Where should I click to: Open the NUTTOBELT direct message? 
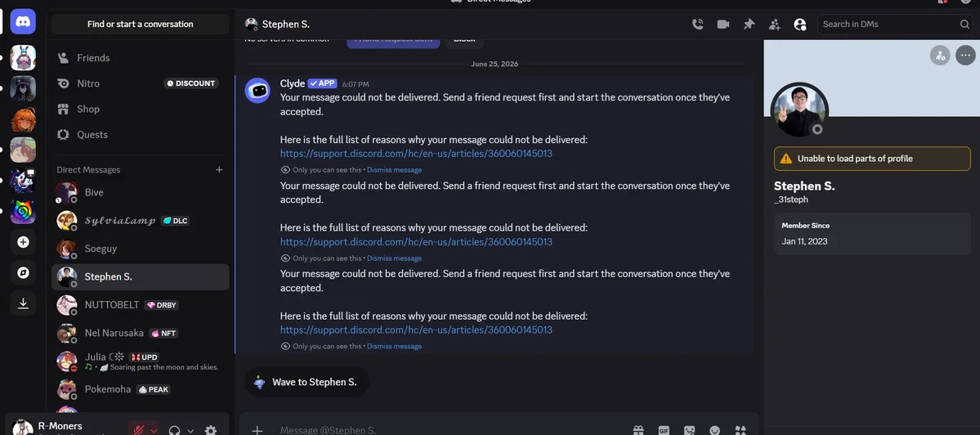140,305
